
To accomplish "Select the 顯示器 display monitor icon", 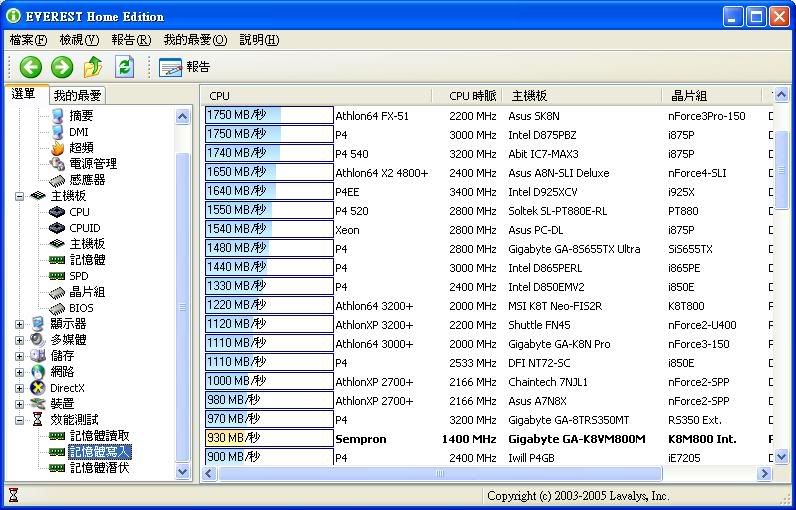I will (38, 324).
